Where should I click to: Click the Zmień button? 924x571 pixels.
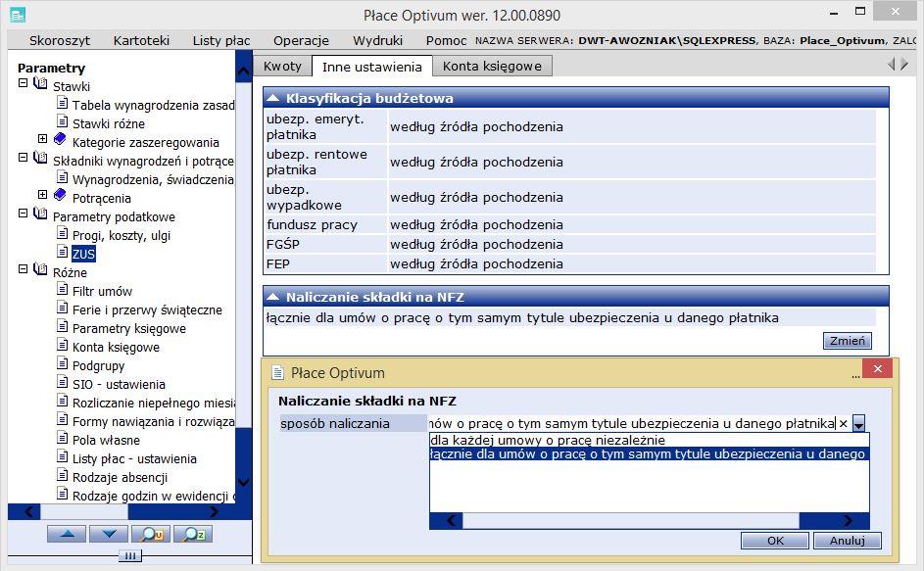pyautogui.click(x=848, y=341)
